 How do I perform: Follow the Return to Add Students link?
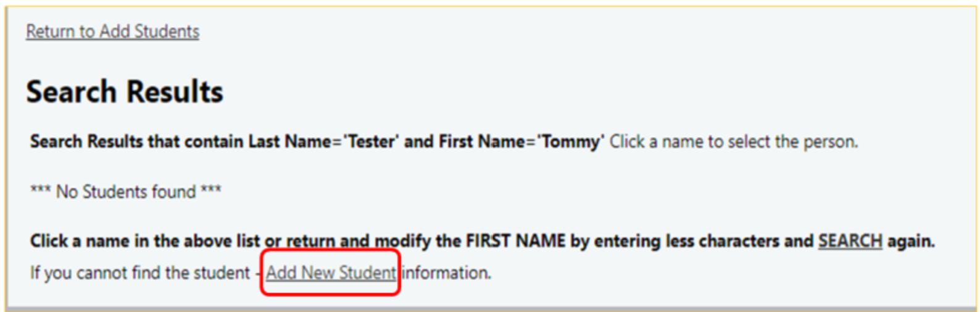(112, 31)
